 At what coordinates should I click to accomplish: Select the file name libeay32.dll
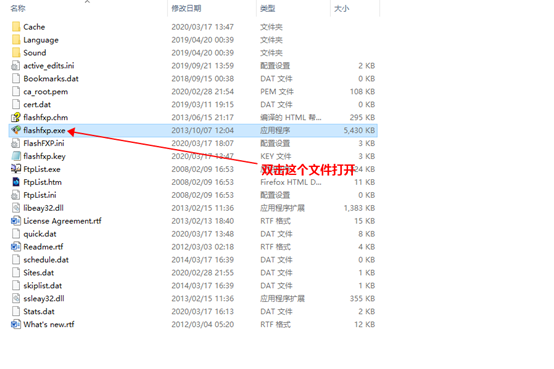[43, 208]
